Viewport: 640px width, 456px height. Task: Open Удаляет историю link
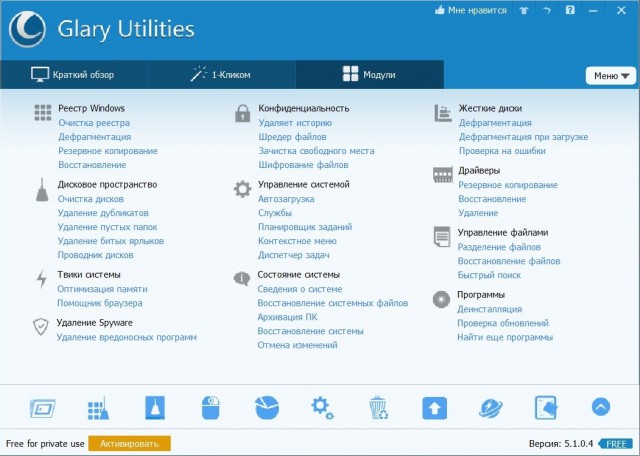(295, 123)
